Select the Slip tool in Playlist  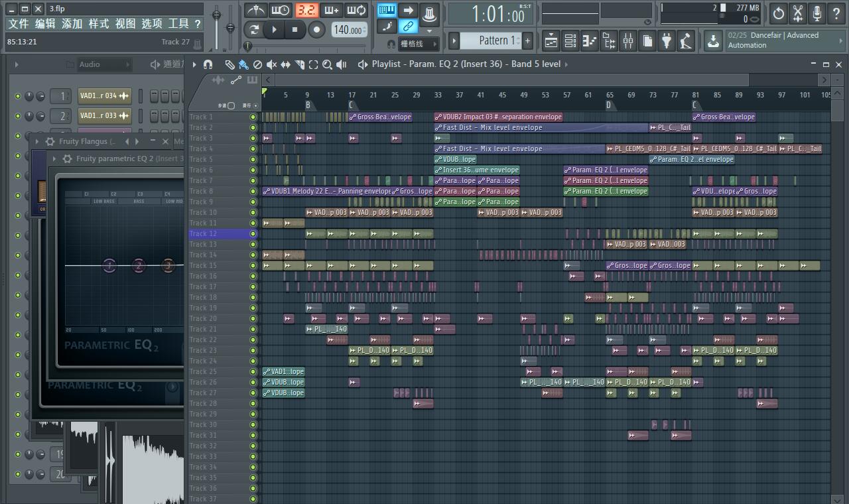coord(285,64)
